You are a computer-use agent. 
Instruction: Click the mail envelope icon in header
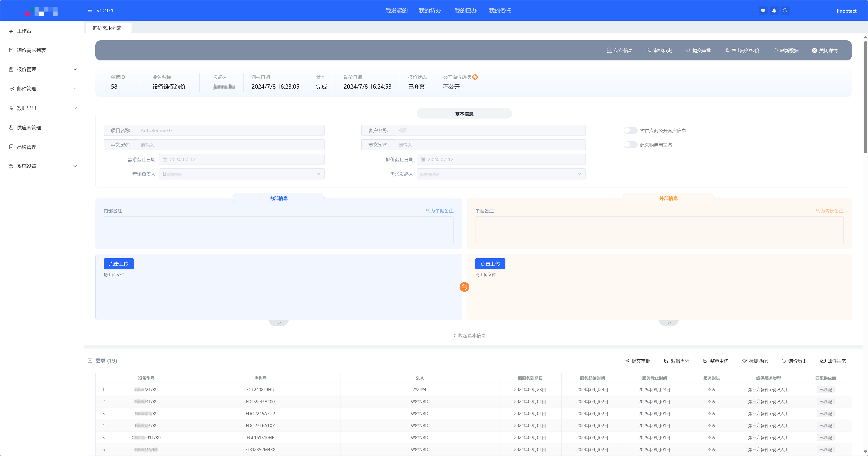[x=763, y=10]
